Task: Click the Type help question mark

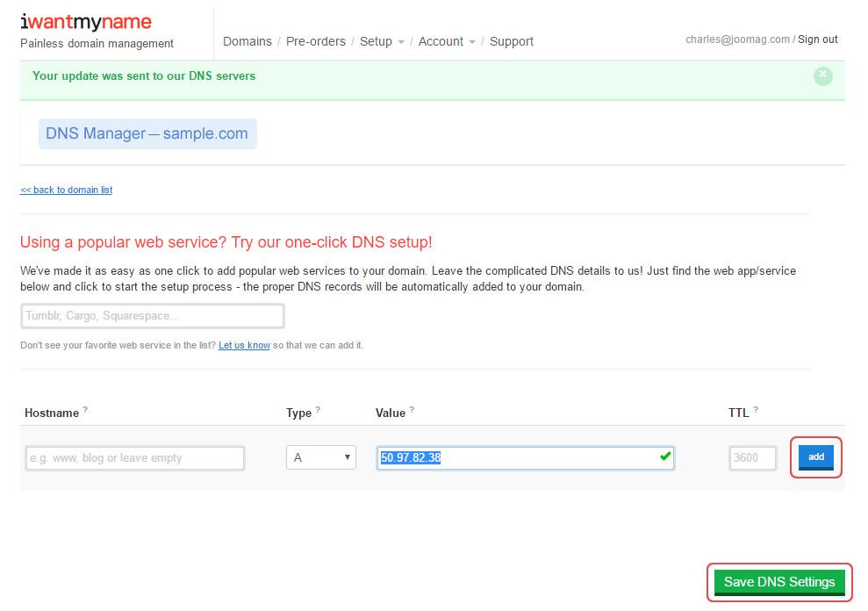Action: coord(318,410)
